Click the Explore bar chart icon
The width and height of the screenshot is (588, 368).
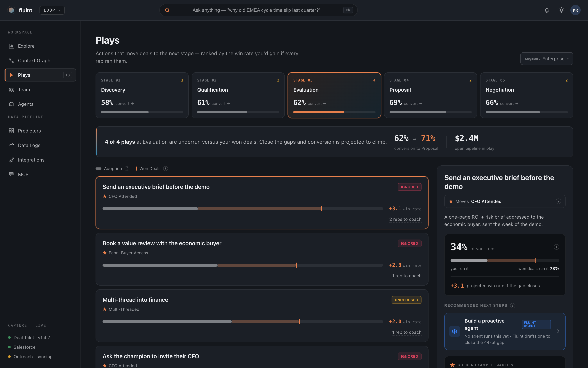(x=11, y=46)
